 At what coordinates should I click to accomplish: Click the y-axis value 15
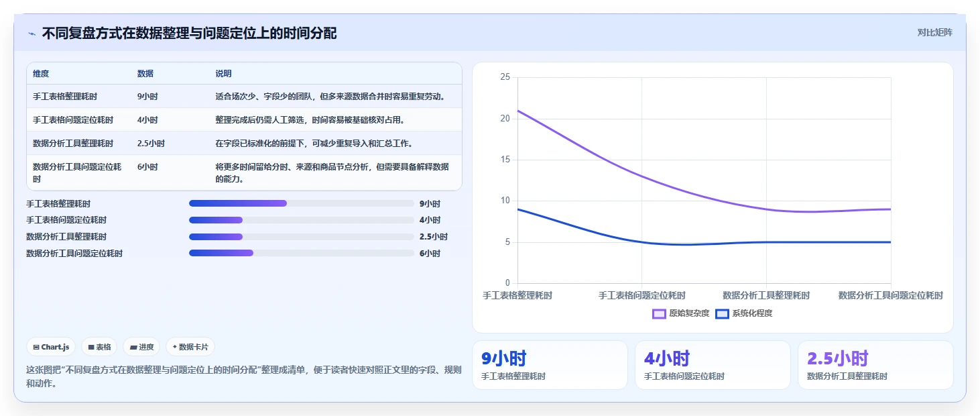click(x=505, y=160)
